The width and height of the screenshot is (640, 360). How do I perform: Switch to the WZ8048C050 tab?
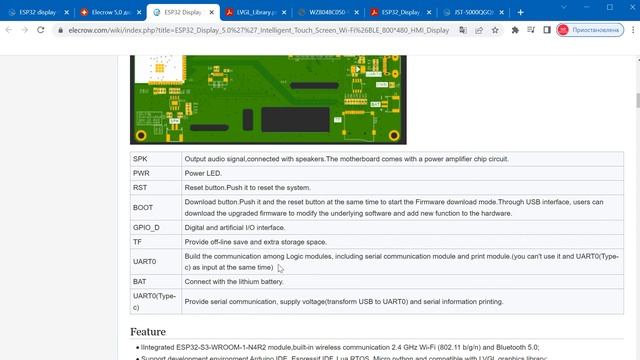coord(328,12)
